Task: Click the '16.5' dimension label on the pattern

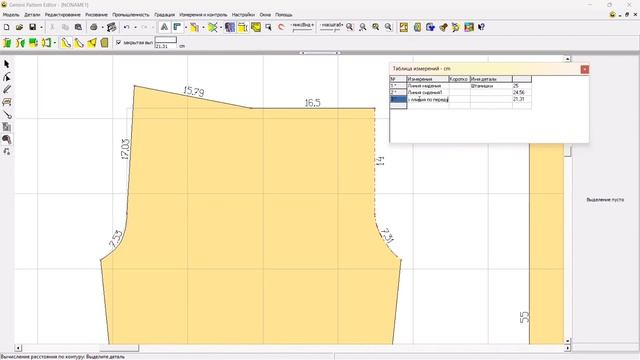Action: click(x=312, y=103)
